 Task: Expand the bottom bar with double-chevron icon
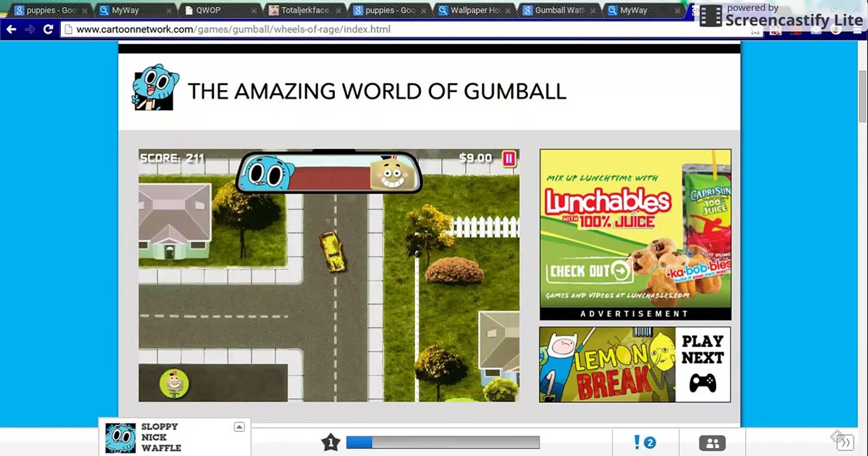tap(845, 443)
